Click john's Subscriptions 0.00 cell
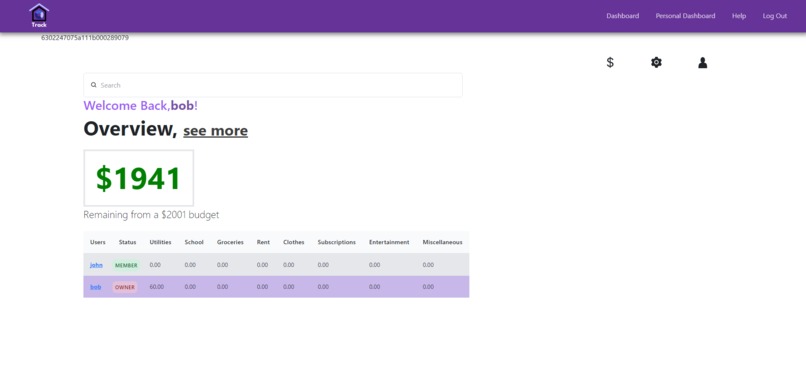This screenshot has height=365, width=806. coord(323,265)
